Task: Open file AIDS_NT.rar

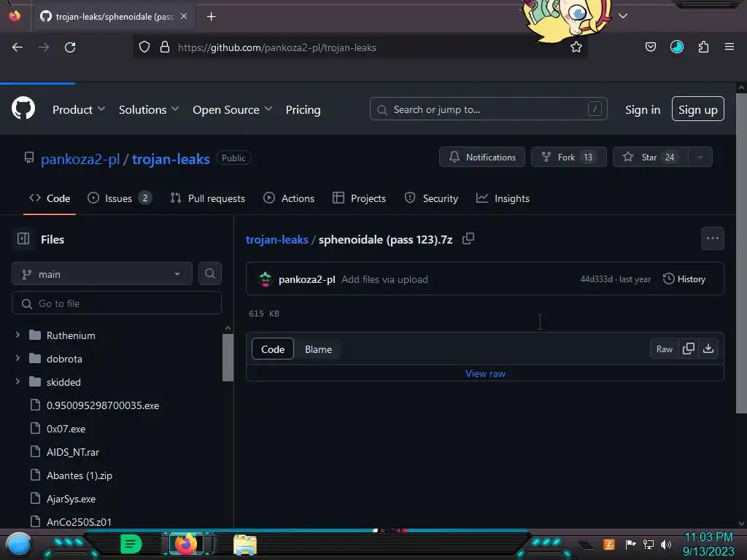Action: pyautogui.click(x=73, y=452)
